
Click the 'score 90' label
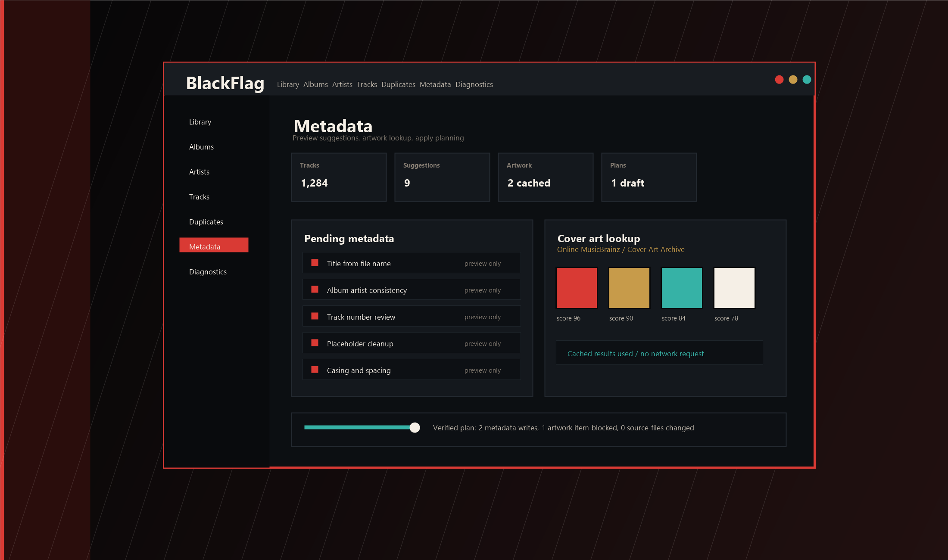tap(621, 318)
